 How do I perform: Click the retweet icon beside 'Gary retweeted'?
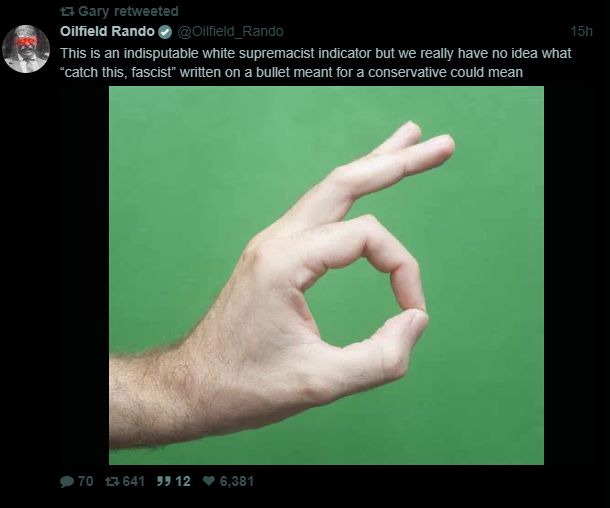pyautogui.click(x=68, y=12)
